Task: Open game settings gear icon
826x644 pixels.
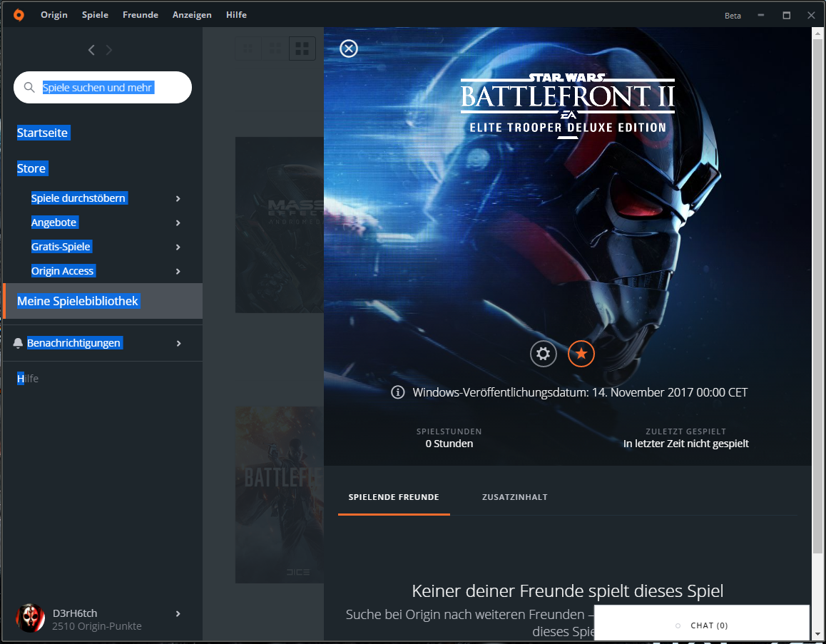Action: pos(543,353)
